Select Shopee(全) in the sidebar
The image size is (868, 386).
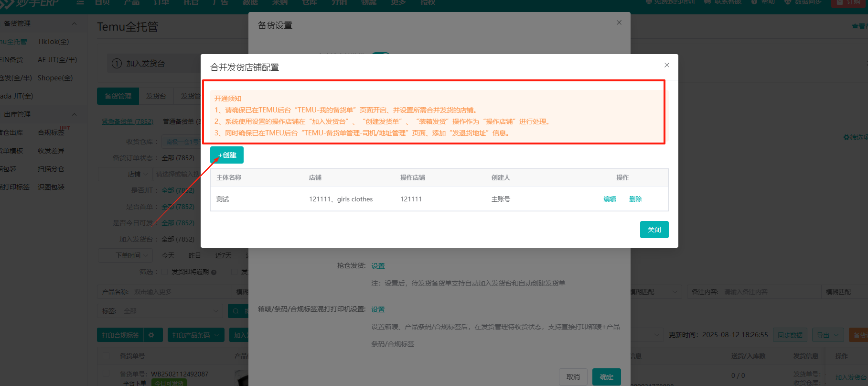pyautogui.click(x=55, y=78)
